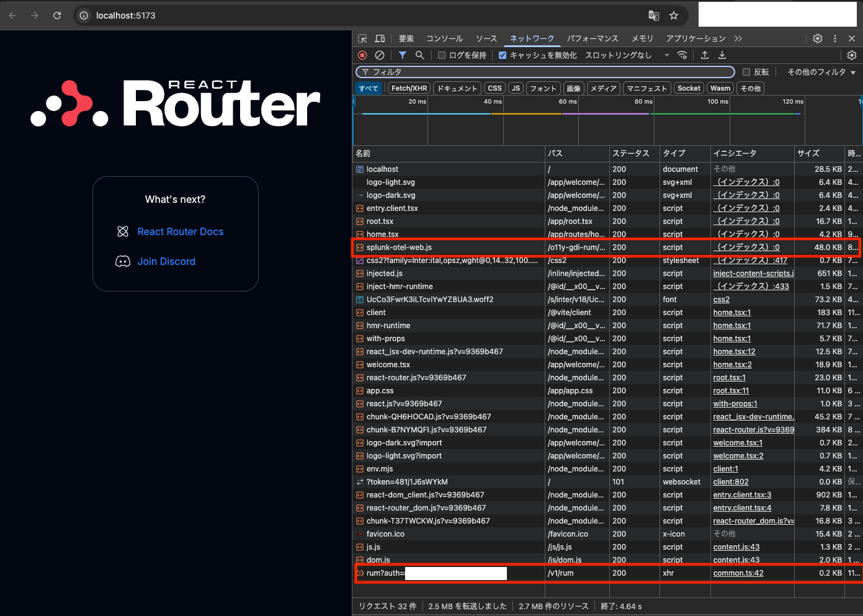Reload the page with the refresh icon
Image resolution: width=863 pixels, height=616 pixels.
[57, 16]
